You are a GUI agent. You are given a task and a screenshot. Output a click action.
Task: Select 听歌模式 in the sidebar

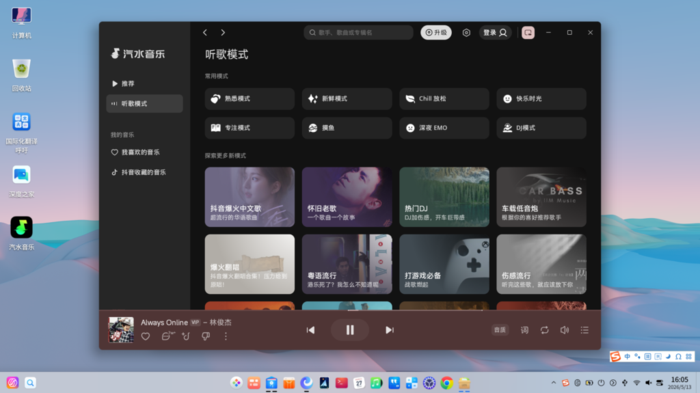[x=145, y=104]
